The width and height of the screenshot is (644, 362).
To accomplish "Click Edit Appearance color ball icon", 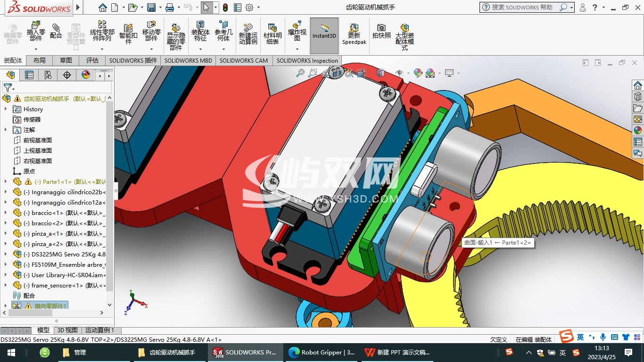I will coord(418,73).
